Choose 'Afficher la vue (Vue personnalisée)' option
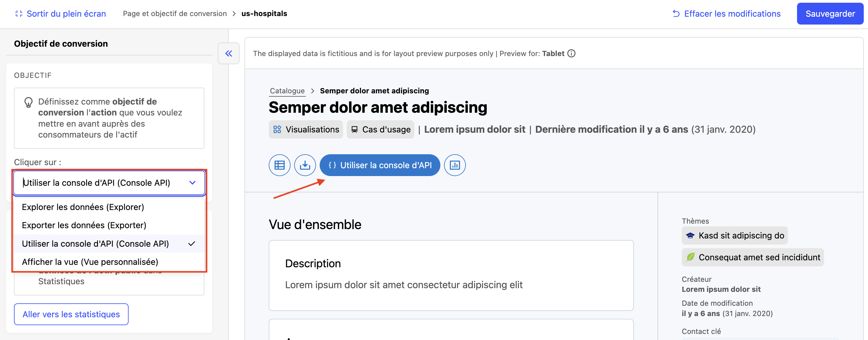The height and width of the screenshot is (340, 868). [x=90, y=262]
